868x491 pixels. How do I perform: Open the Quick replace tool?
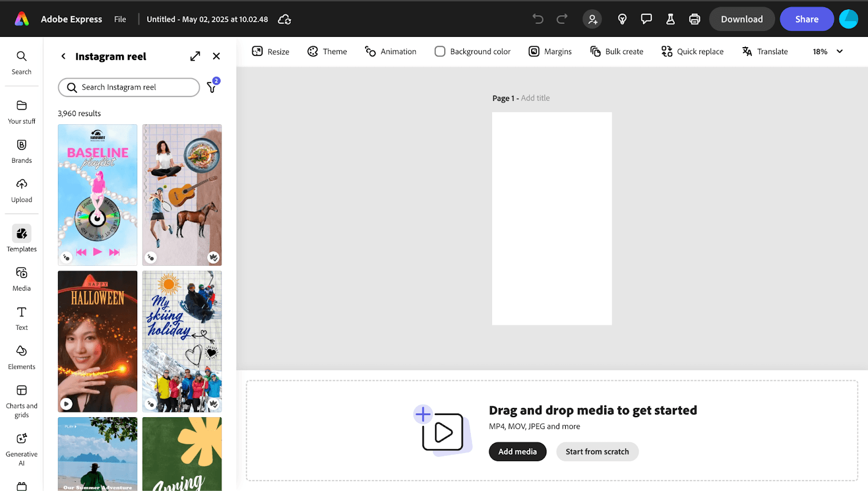click(692, 52)
